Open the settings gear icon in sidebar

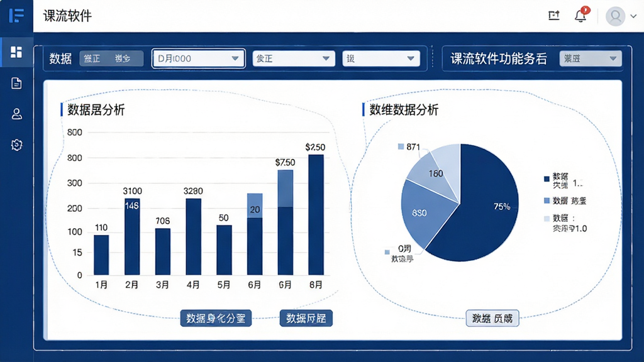(16, 145)
